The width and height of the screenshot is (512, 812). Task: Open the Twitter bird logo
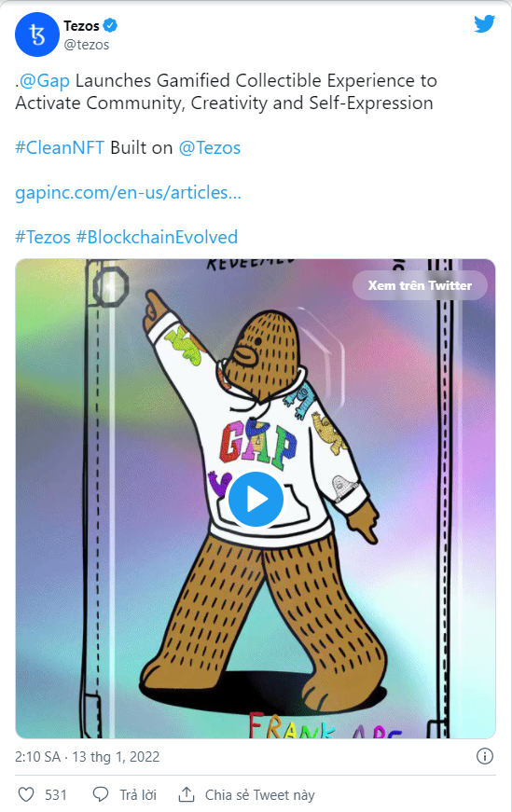pos(484,24)
